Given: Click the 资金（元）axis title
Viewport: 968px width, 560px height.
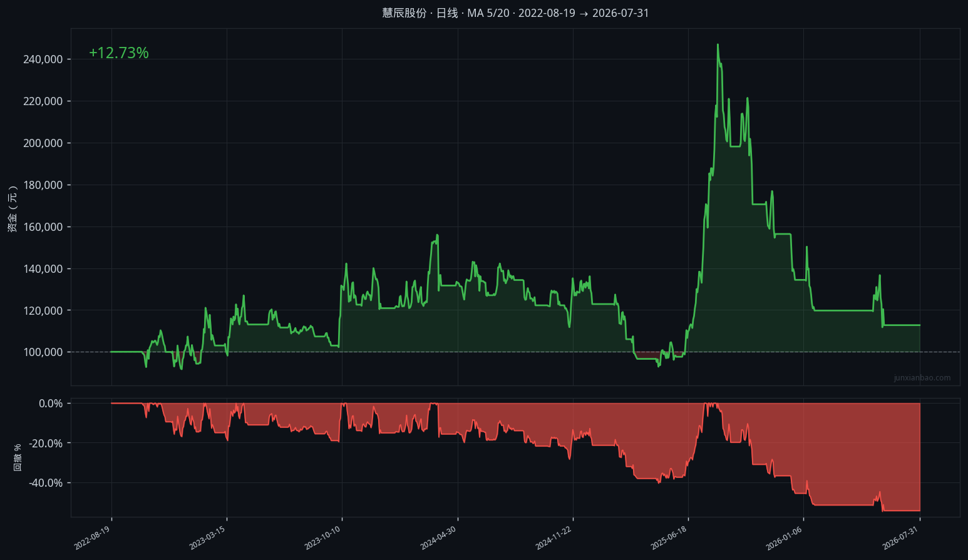Looking at the screenshot, I should click(x=13, y=209).
